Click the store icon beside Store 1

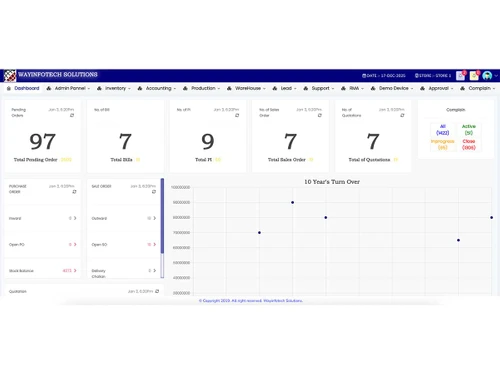point(417,76)
